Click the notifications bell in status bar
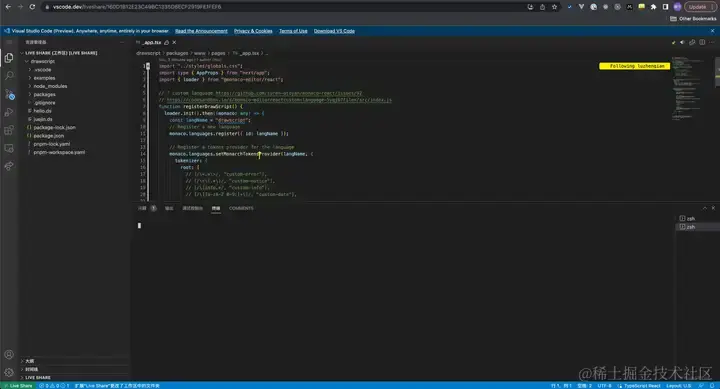720x389 pixels. click(712, 386)
